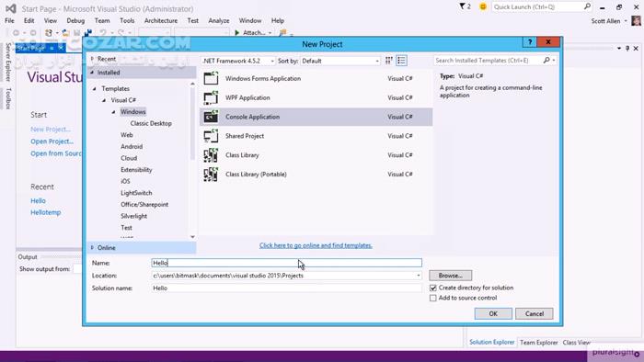This screenshot has width=644, height=362.
Task: Click in the Solution name field
Action: (x=287, y=288)
